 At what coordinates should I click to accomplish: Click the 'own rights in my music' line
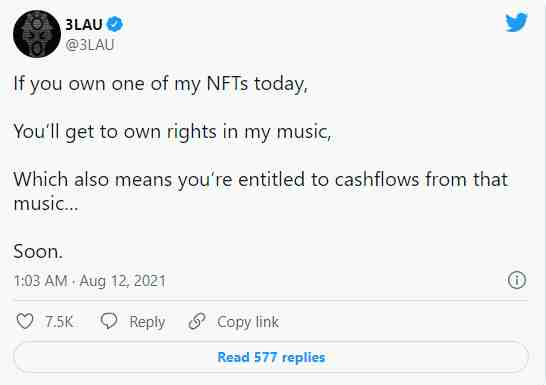point(172,133)
